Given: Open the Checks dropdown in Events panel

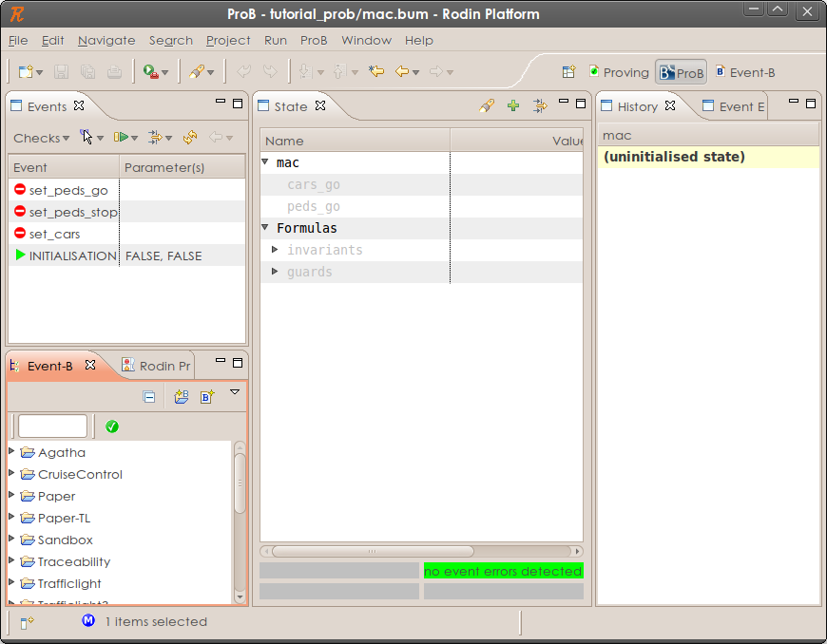Looking at the screenshot, I should pos(41,138).
